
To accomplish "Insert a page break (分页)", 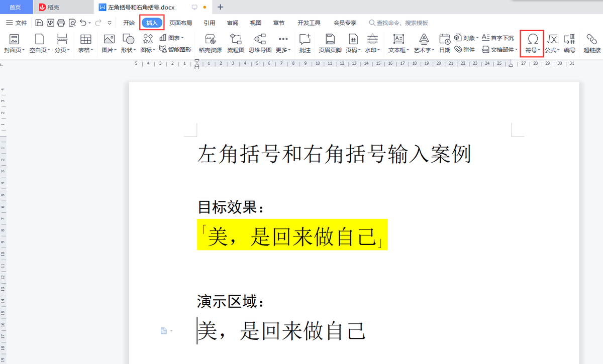I will click(x=62, y=44).
